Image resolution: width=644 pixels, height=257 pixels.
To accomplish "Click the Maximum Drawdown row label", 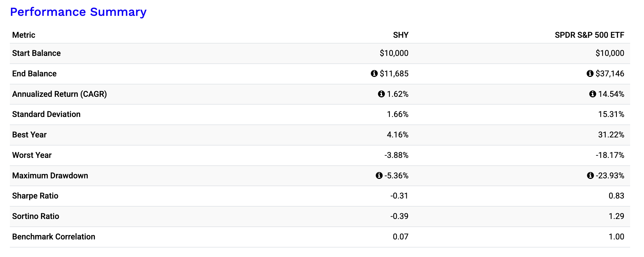I will [50, 176].
